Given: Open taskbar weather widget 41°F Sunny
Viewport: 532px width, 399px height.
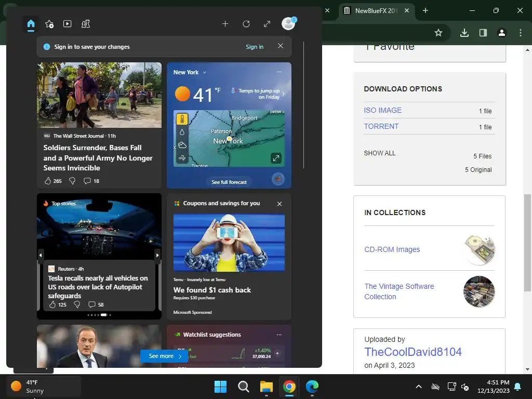Looking at the screenshot, I should [44, 387].
